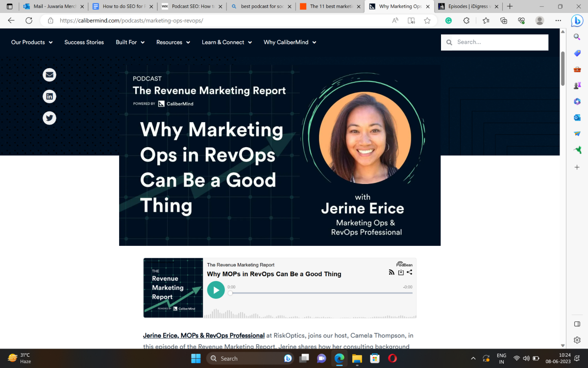588x368 pixels.
Task: Show hidden system tray icons
Action: pyautogui.click(x=473, y=358)
